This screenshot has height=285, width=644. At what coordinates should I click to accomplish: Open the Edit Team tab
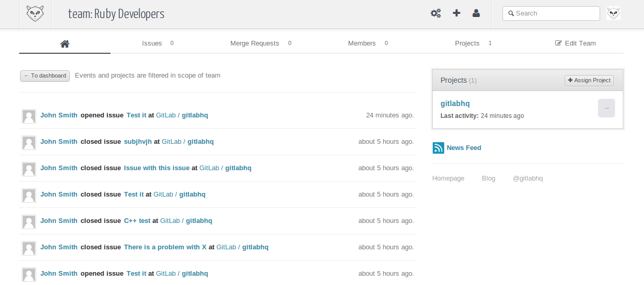click(575, 43)
